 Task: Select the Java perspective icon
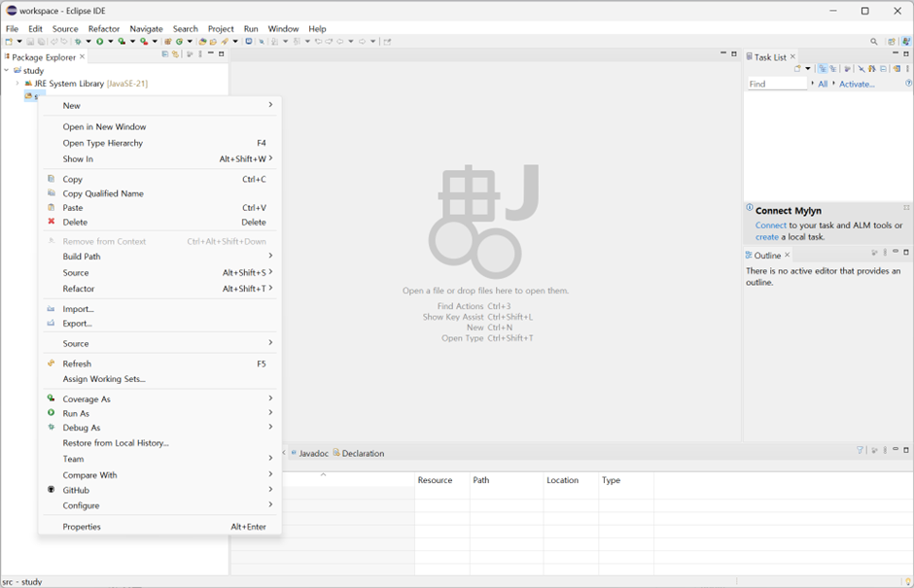click(x=906, y=42)
